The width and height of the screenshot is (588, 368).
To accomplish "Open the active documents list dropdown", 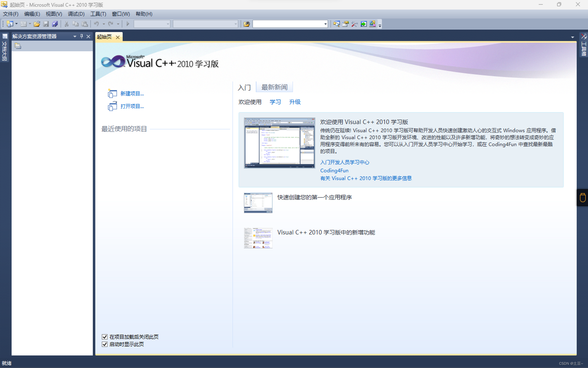I will [x=572, y=37].
